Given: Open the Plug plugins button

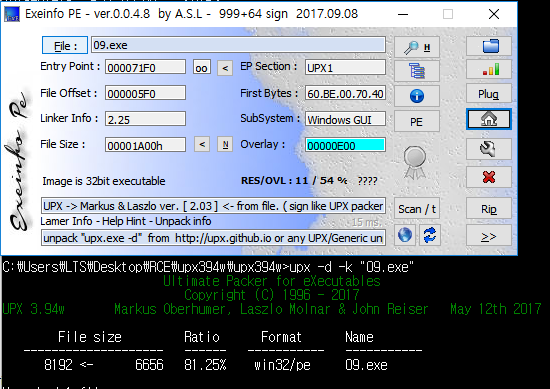Looking at the screenshot, I should coord(489,93).
